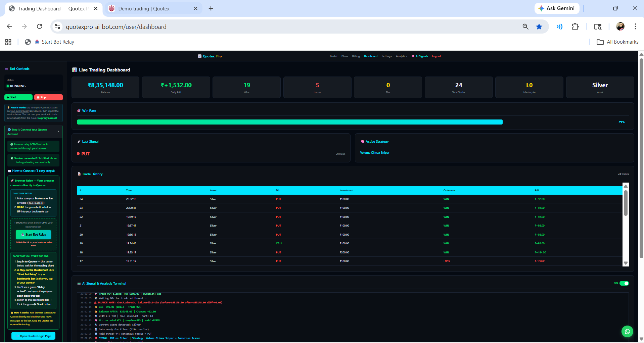Click the red Stop bot button
The width and height of the screenshot is (644, 343).
point(48,97)
